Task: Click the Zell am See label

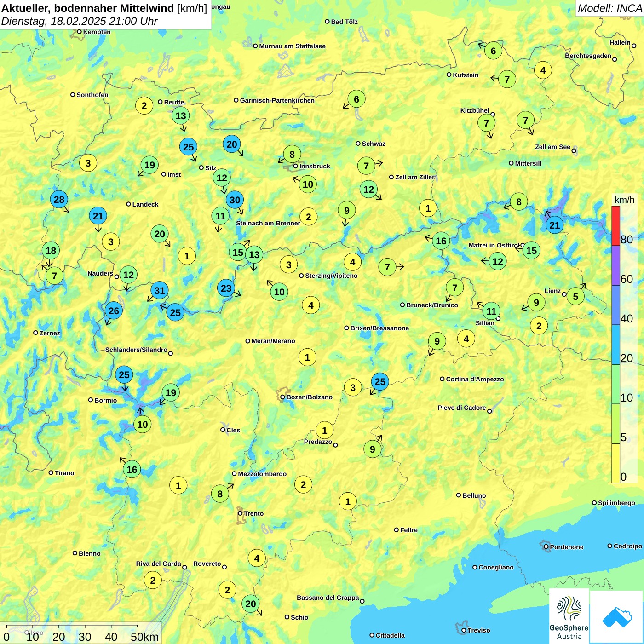Action: tap(552, 147)
